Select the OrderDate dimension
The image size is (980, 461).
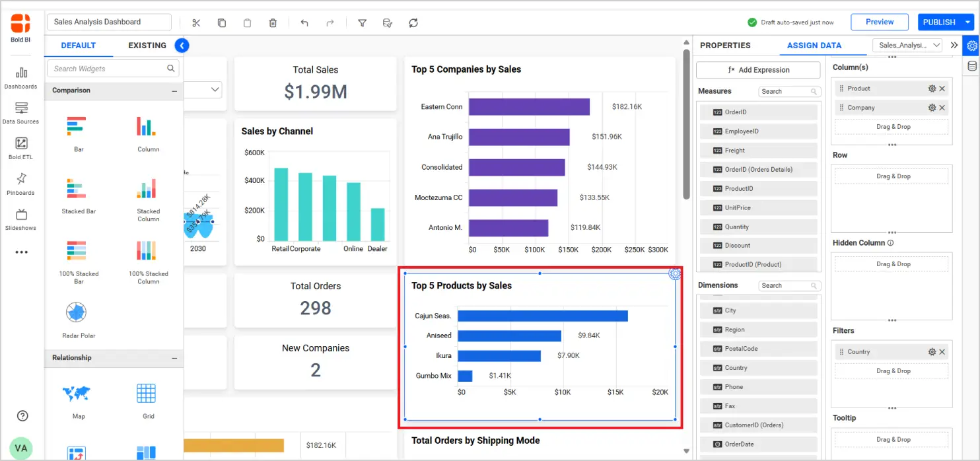pos(759,444)
